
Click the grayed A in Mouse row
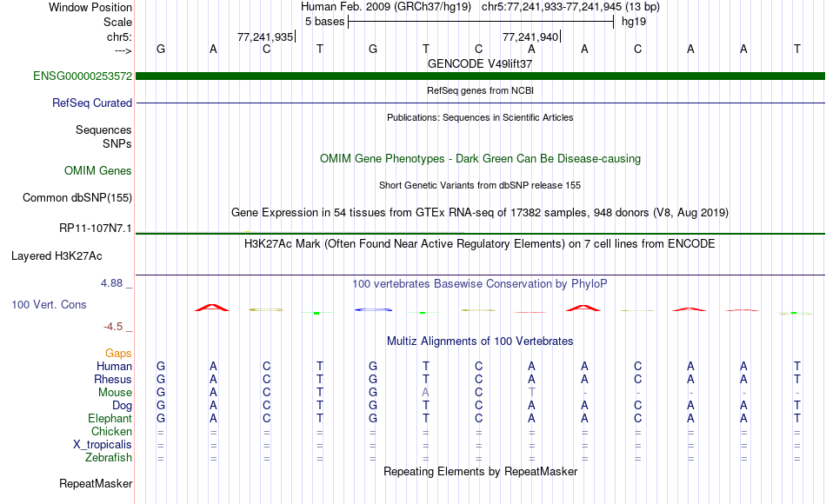[x=425, y=393]
